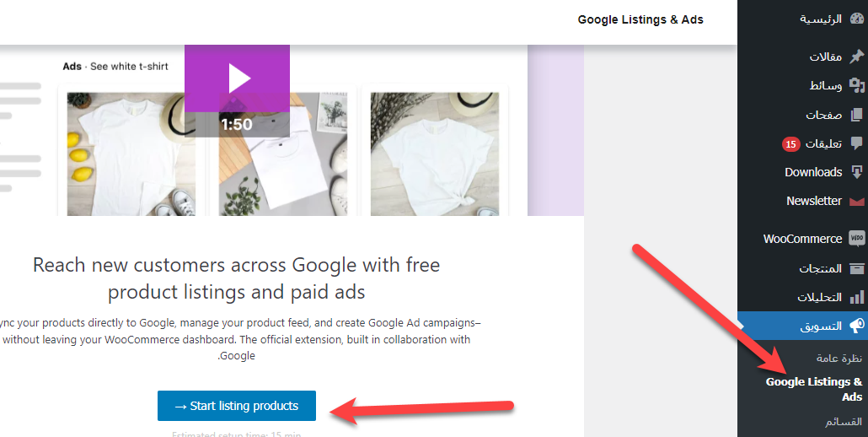Click the pages icon beside صفحات
868x437 pixels.
click(x=856, y=115)
